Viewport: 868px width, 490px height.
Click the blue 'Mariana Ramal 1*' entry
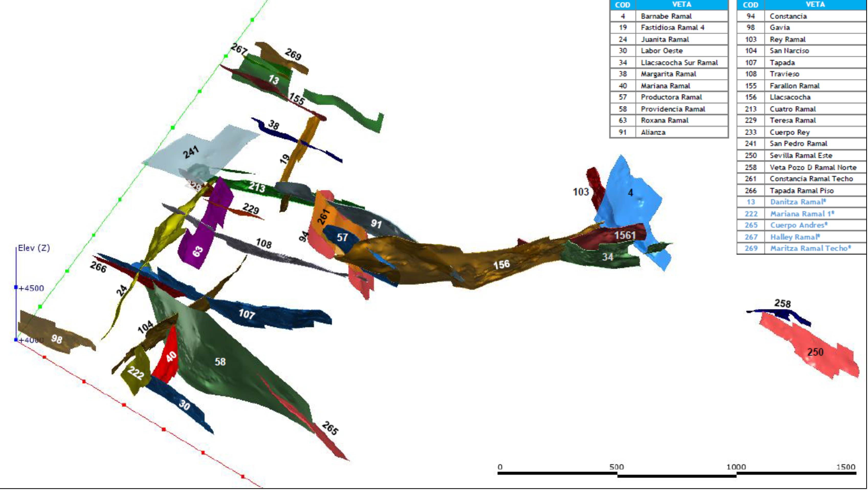816,214
